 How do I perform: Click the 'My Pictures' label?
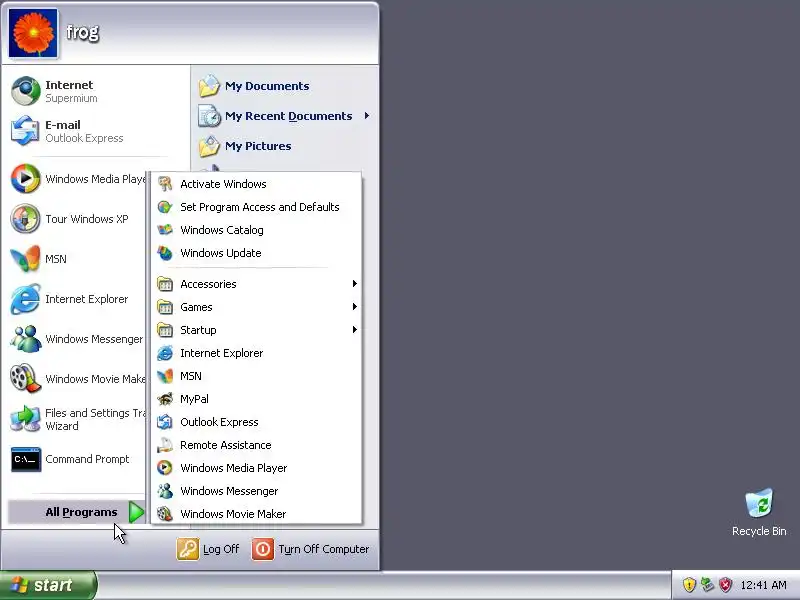[258, 146]
